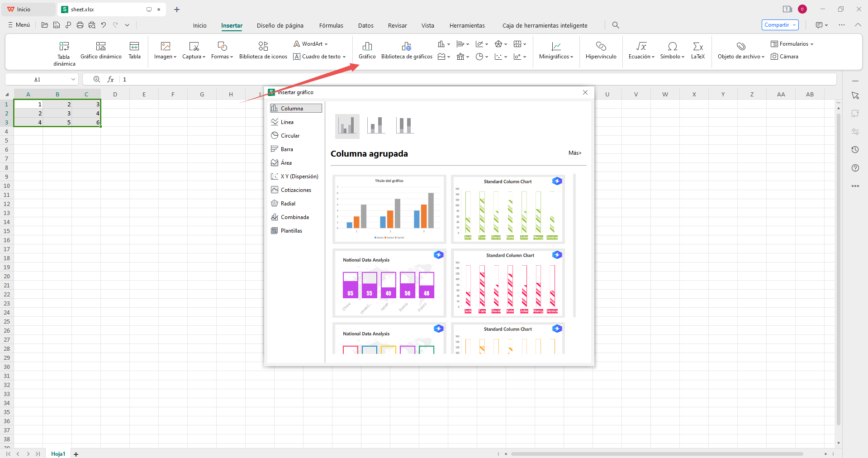Open the help panel in the right sidebar
868x458 pixels.
click(855, 168)
